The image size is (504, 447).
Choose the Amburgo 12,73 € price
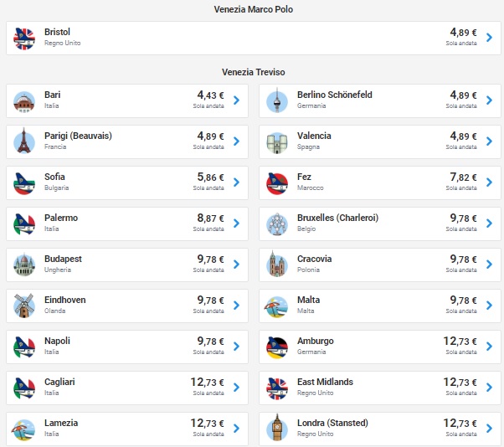[x=459, y=342]
